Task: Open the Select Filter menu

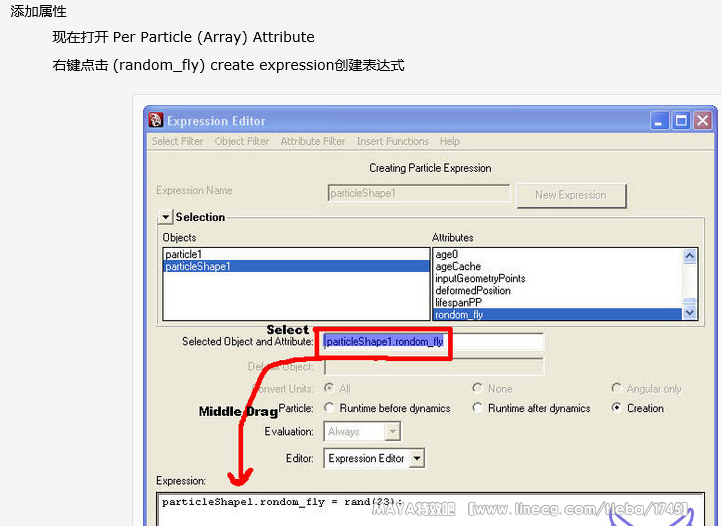Action: [177, 142]
